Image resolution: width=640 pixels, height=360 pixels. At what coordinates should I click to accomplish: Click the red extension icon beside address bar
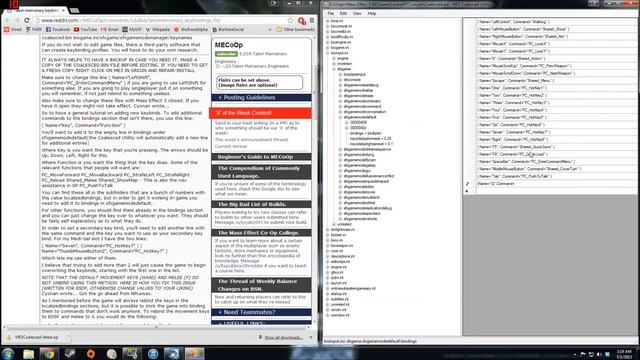tap(302, 21)
